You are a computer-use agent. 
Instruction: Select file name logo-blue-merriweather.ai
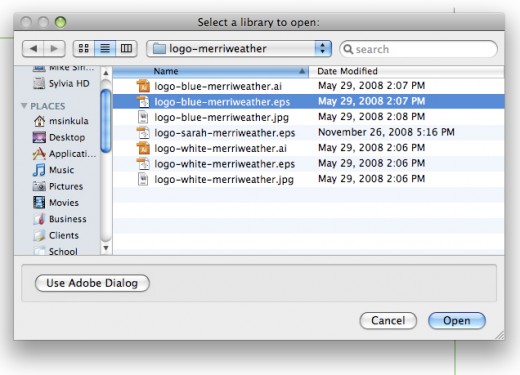[218, 86]
